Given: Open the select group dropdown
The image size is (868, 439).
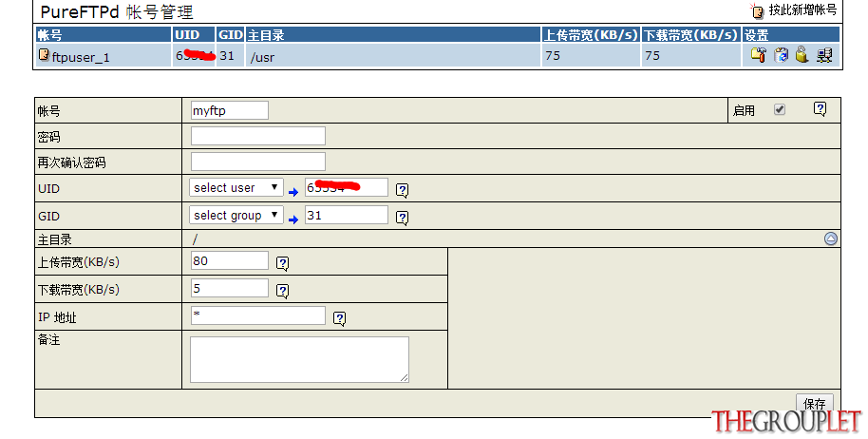Looking at the screenshot, I should click(236, 215).
